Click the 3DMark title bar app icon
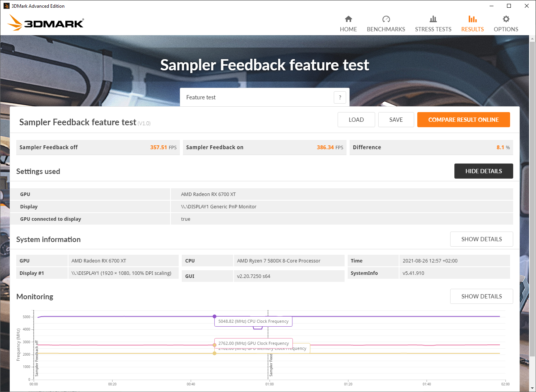Screen dimensions: 536x392 pos(6,6)
